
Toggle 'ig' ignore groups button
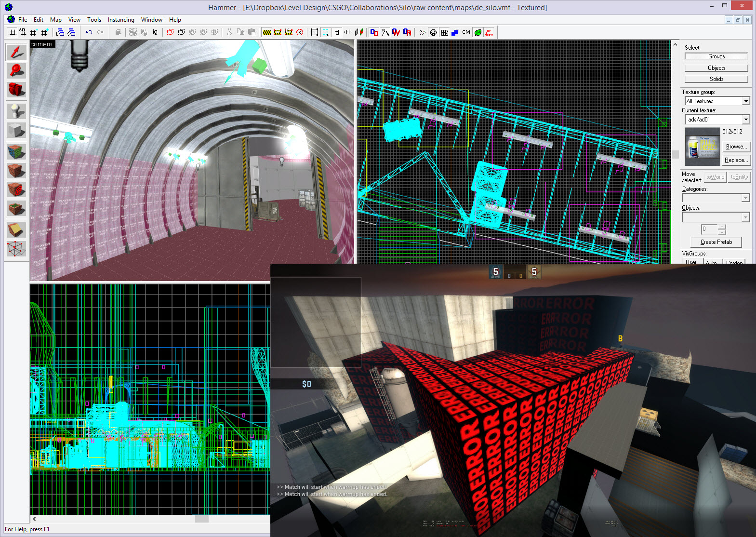[x=155, y=32]
